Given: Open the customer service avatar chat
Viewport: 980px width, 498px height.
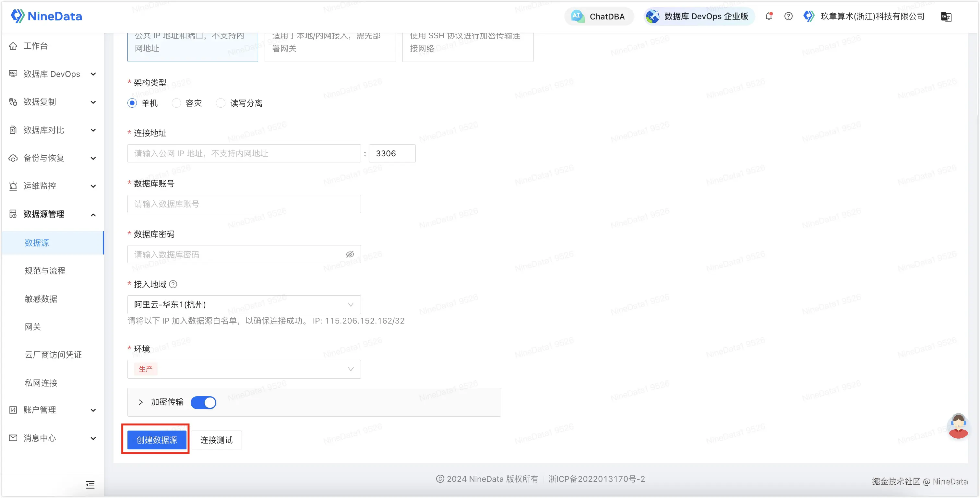Looking at the screenshot, I should tap(958, 426).
